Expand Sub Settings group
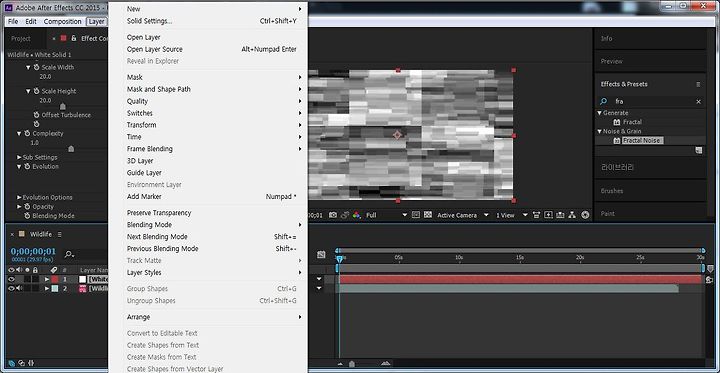720x373 pixels. coord(19,157)
